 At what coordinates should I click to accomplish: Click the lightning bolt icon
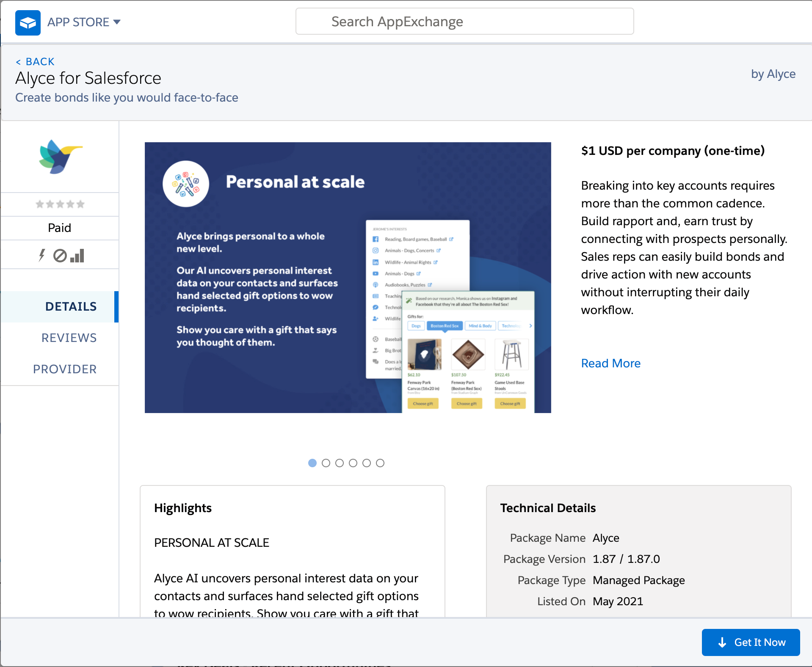[42, 255]
